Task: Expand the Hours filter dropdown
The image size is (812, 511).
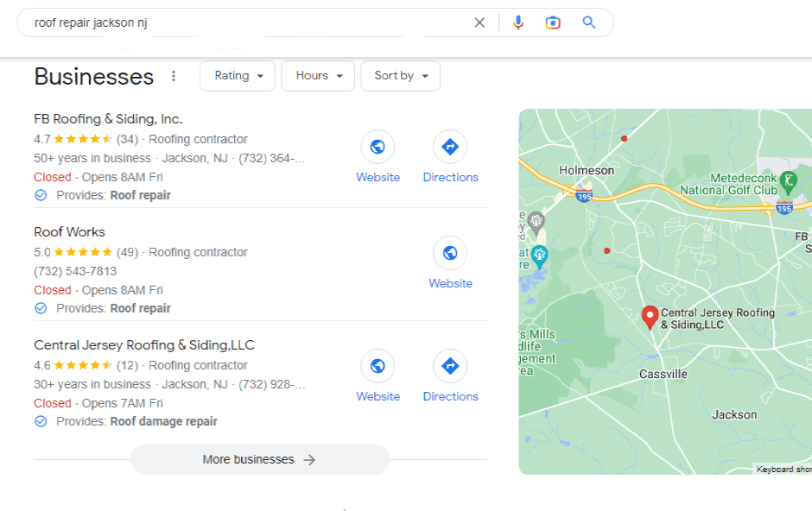Action: [318, 76]
